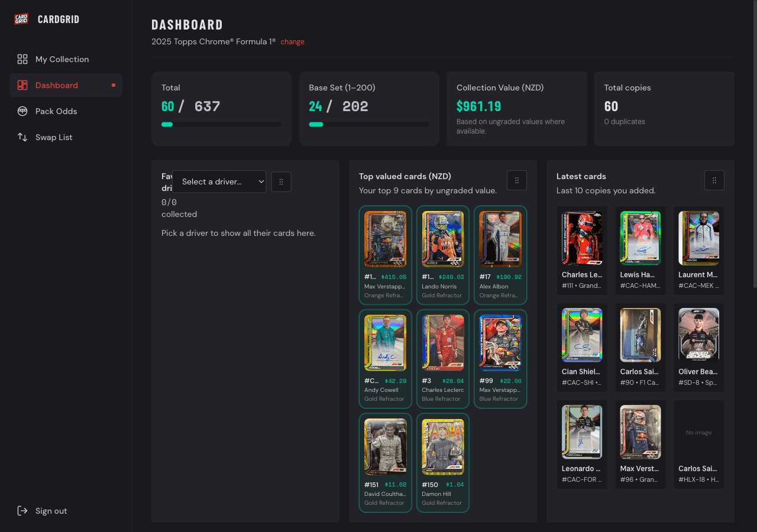Click the Base Set progress bar
757x532 pixels.
(368, 124)
